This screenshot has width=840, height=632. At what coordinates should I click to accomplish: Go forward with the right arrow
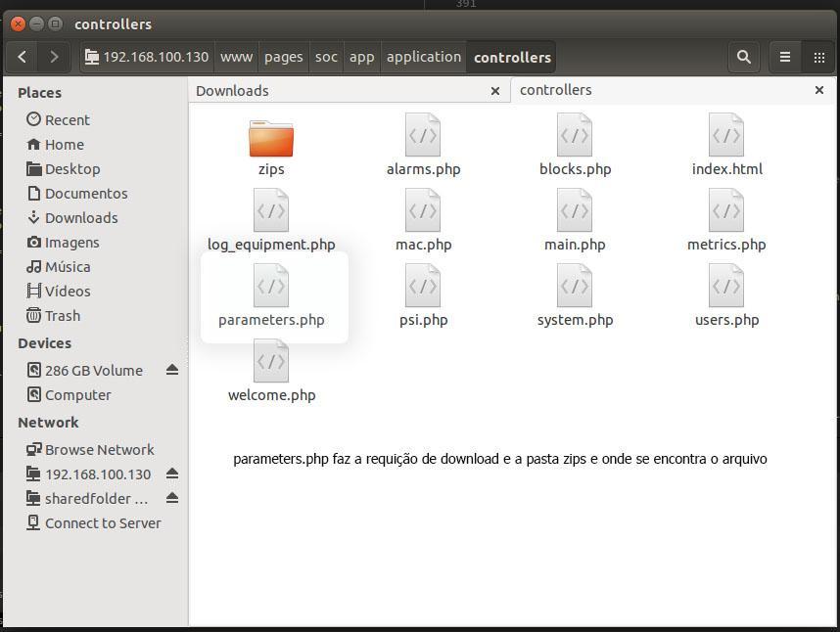click(x=54, y=57)
